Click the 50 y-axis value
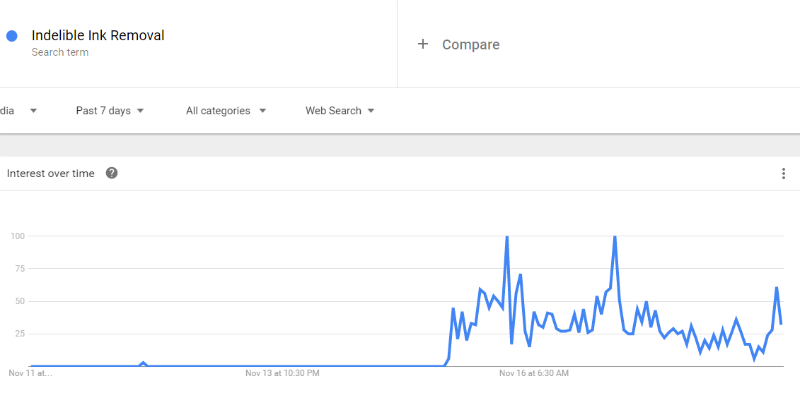 (19, 301)
